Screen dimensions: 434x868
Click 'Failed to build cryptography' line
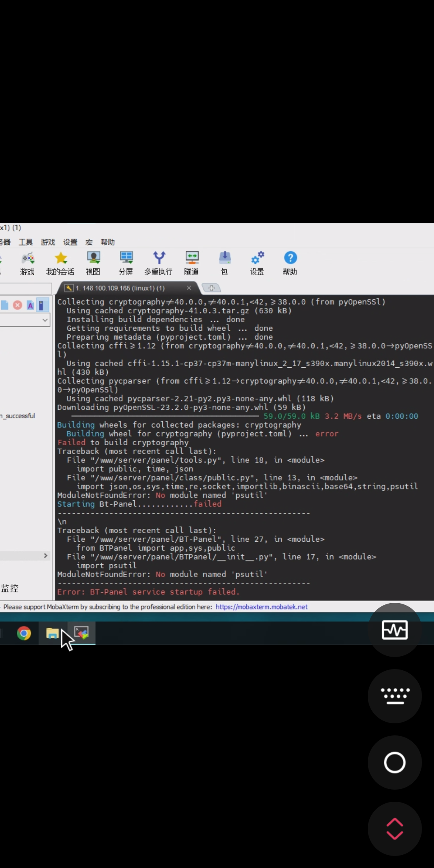123,442
